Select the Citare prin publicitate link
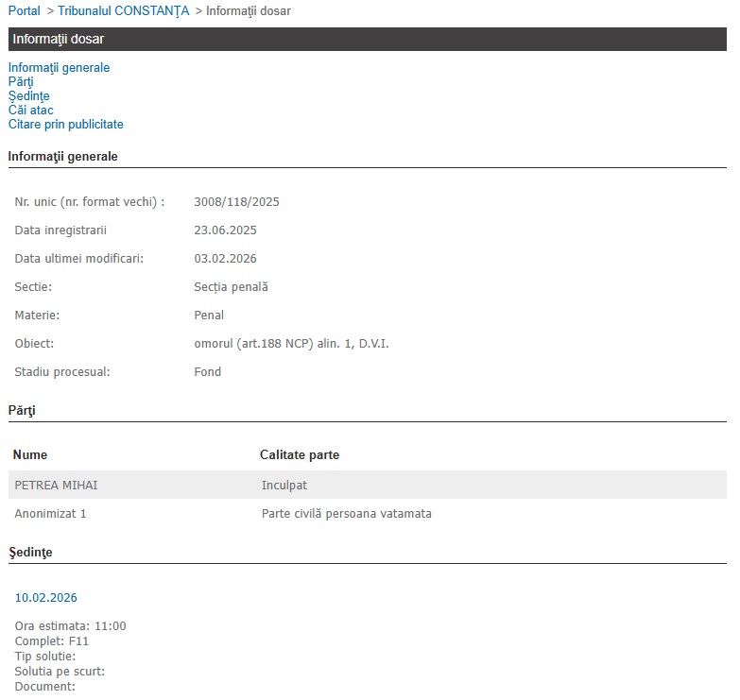 point(65,125)
